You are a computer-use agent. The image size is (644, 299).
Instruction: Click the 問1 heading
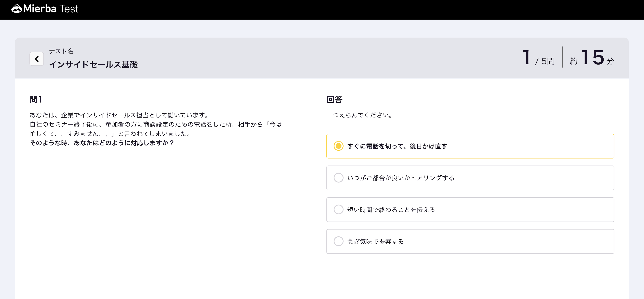coord(36,99)
